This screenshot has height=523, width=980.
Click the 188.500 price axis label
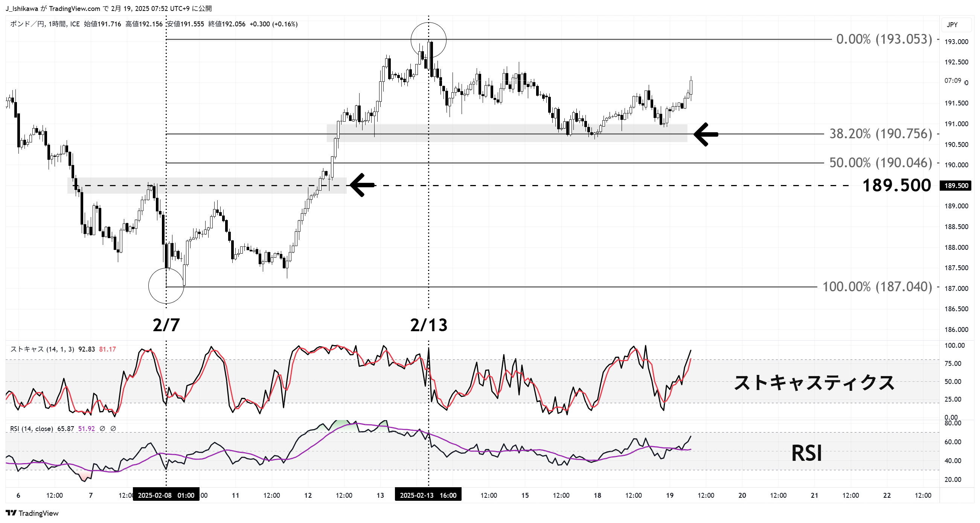956,226
